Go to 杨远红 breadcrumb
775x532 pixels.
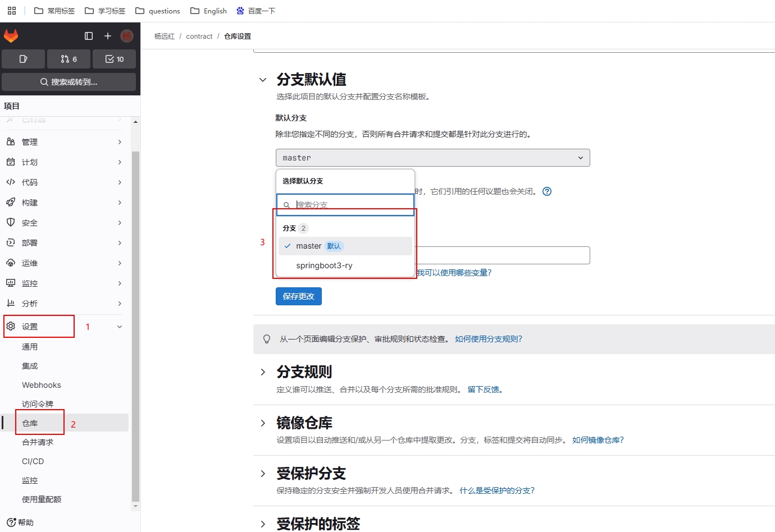(x=165, y=36)
